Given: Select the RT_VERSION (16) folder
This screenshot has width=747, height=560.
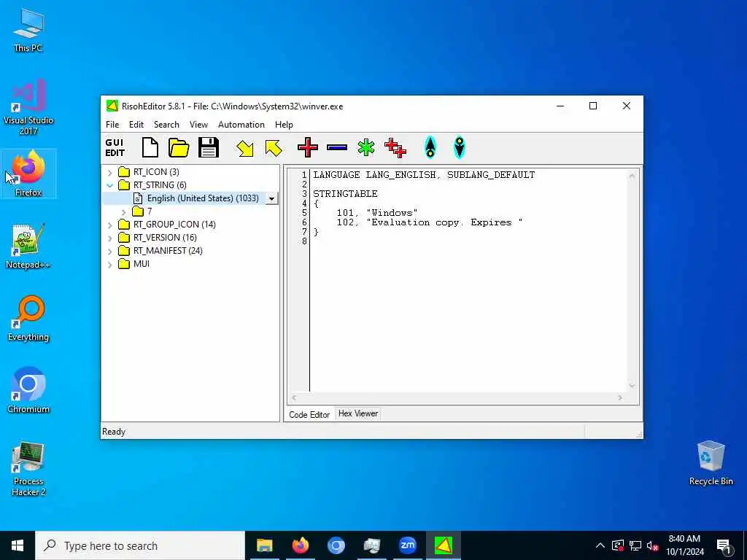Looking at the screenshot, I should coord(158,238).
